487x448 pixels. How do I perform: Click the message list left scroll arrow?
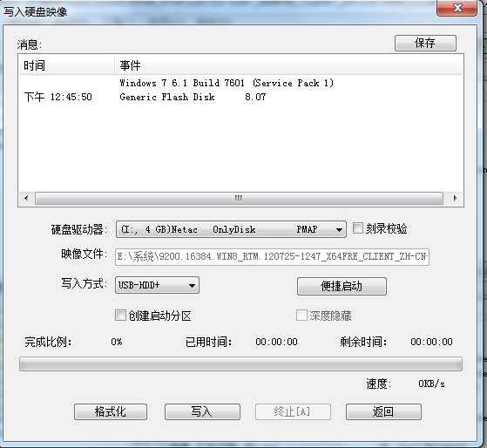tap(26, 198)
